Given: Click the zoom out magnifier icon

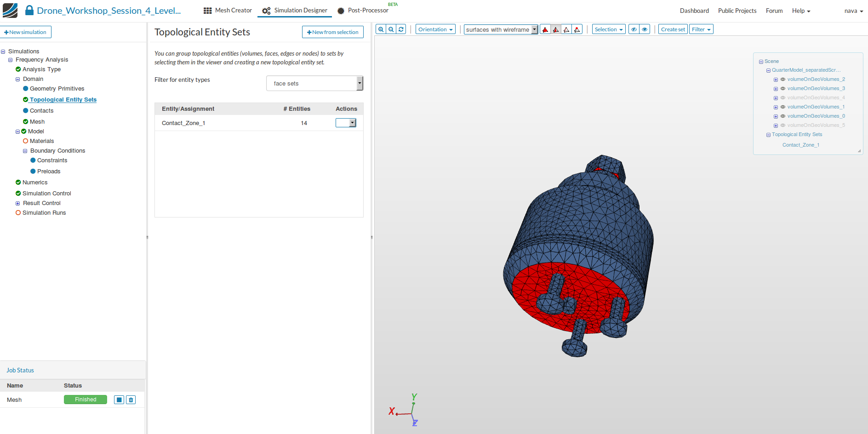Looking at the screenshot, I should pyautogui.click(x=391, y=29).
